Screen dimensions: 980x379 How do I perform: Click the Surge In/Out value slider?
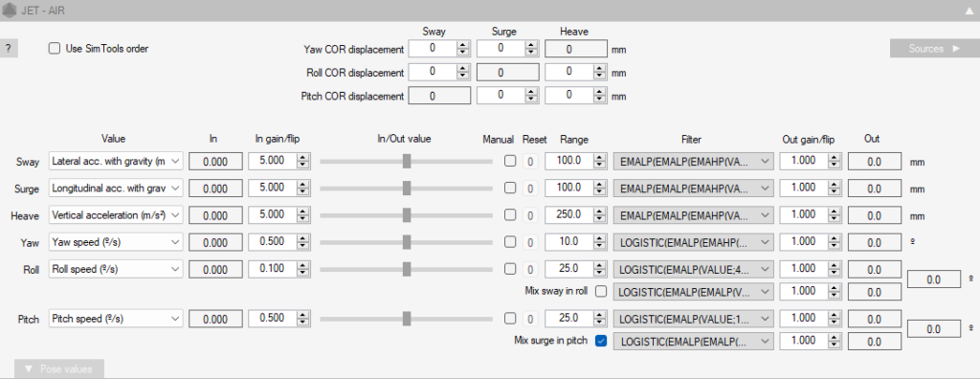point(406,189)
